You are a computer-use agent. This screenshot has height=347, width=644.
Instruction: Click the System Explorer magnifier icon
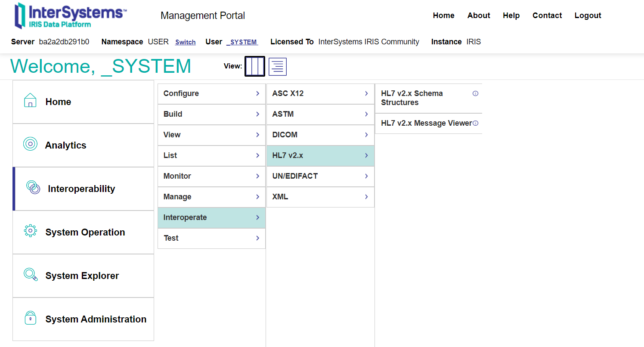(30, 274)
